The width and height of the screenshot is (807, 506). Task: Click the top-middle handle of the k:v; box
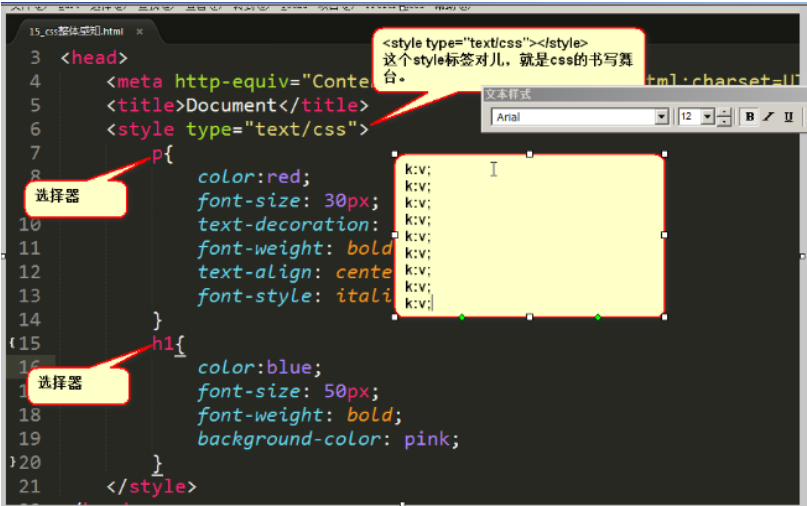click(530, 154)
